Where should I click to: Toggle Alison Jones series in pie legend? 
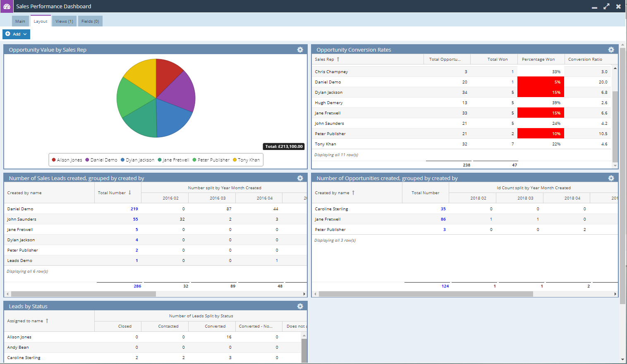(67, 160)
